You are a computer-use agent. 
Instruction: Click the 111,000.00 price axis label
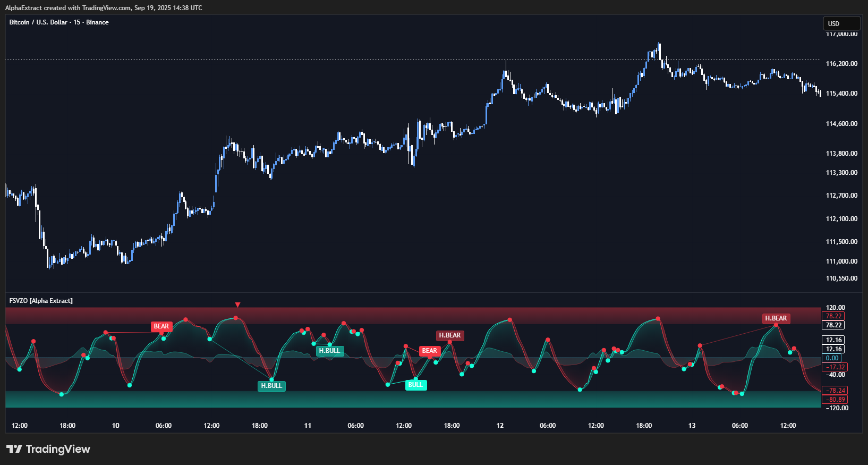coord(841,261)
